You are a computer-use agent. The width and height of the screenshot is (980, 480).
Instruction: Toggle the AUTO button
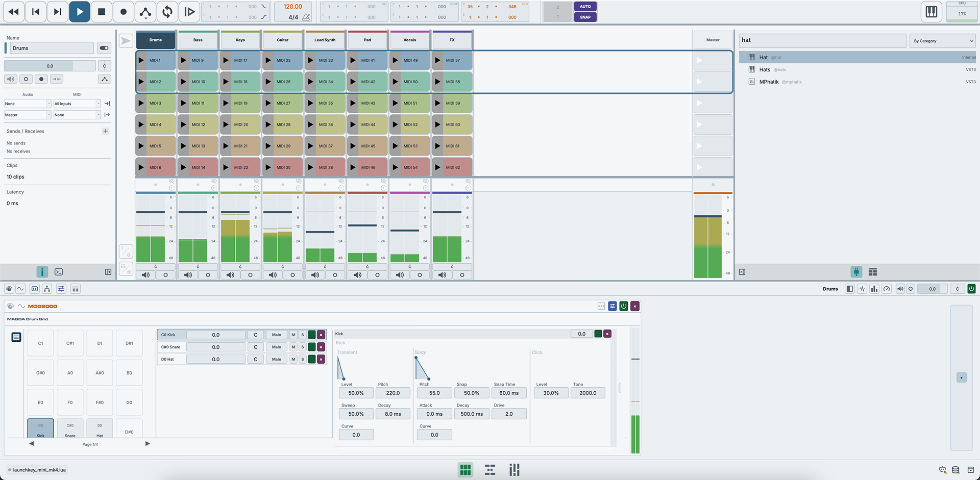(x=585, y=7)
